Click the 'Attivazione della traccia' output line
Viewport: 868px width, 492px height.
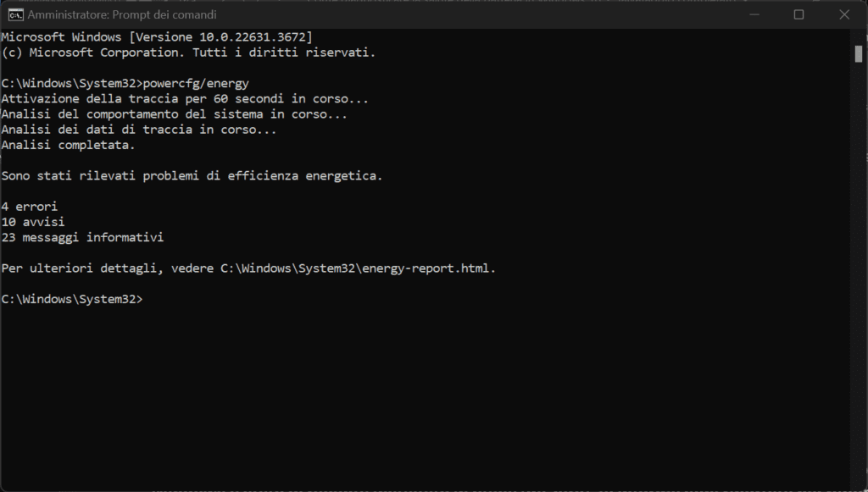(x=185, y=99)
